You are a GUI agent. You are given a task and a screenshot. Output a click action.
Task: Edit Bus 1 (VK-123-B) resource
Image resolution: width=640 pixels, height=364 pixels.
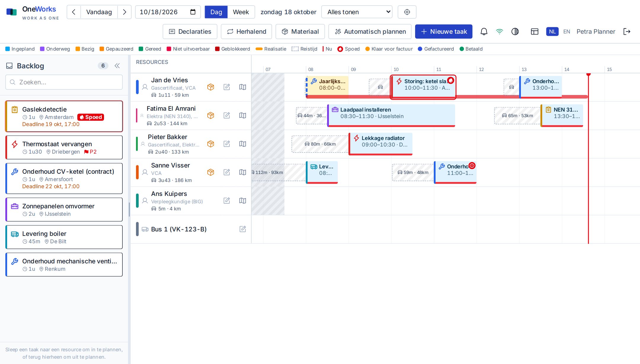(x=243, y=229)
